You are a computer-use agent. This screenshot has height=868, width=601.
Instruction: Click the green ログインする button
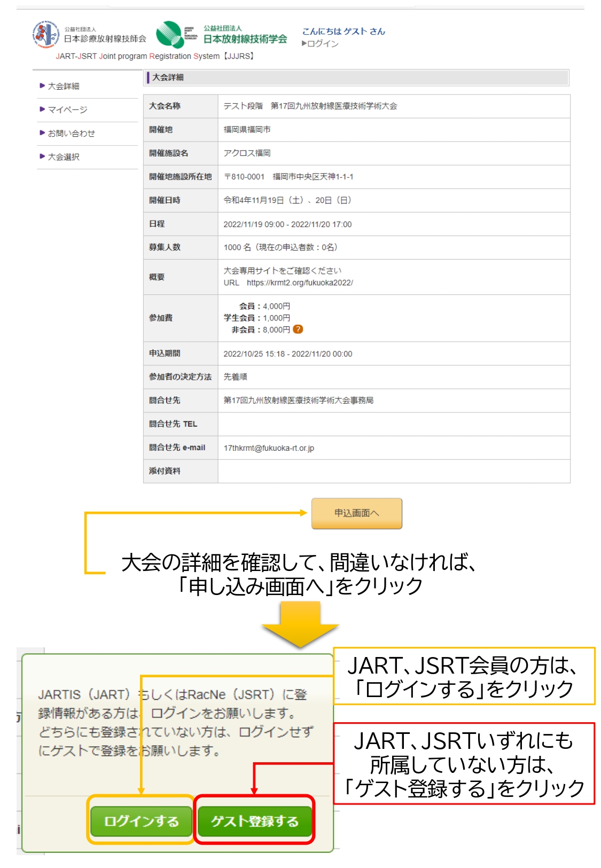point(141,821)
